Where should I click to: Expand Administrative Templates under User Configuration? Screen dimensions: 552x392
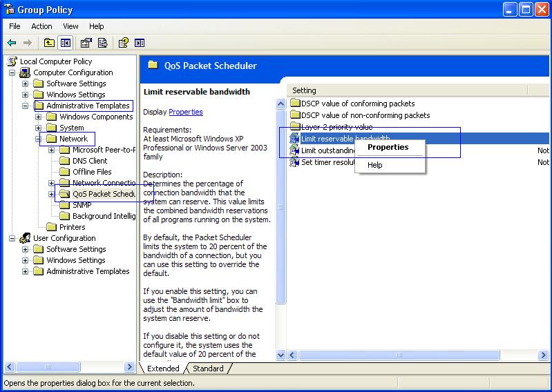click(25, 271)
